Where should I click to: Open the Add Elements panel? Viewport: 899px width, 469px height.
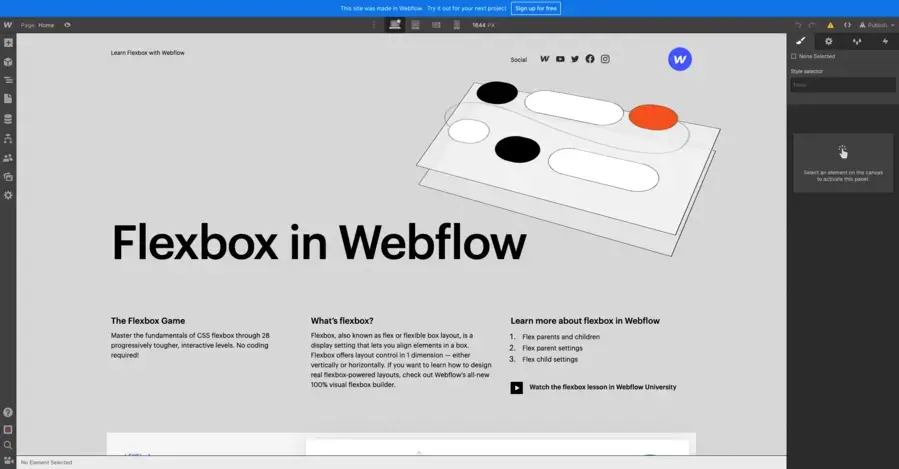point(8,43)
